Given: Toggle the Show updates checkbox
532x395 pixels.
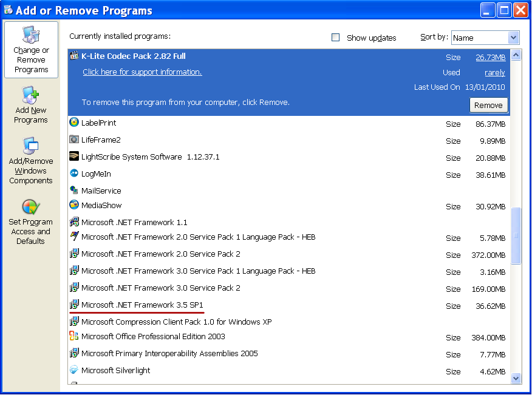Looking at the screenshot, I should 336,38.
